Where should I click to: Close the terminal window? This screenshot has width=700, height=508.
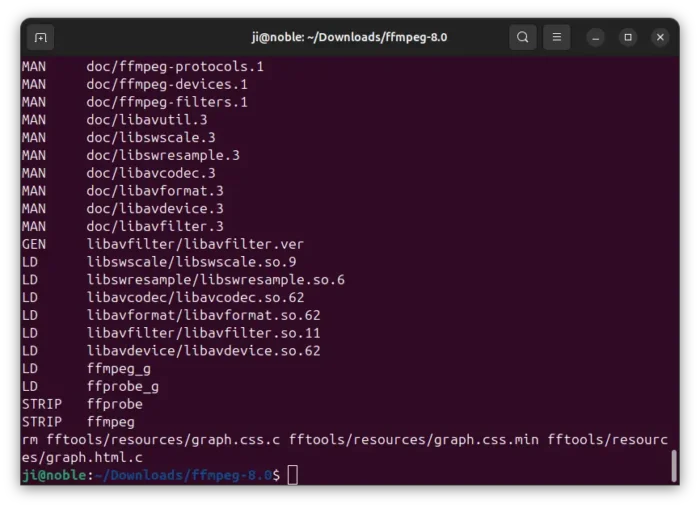(660, 37)
